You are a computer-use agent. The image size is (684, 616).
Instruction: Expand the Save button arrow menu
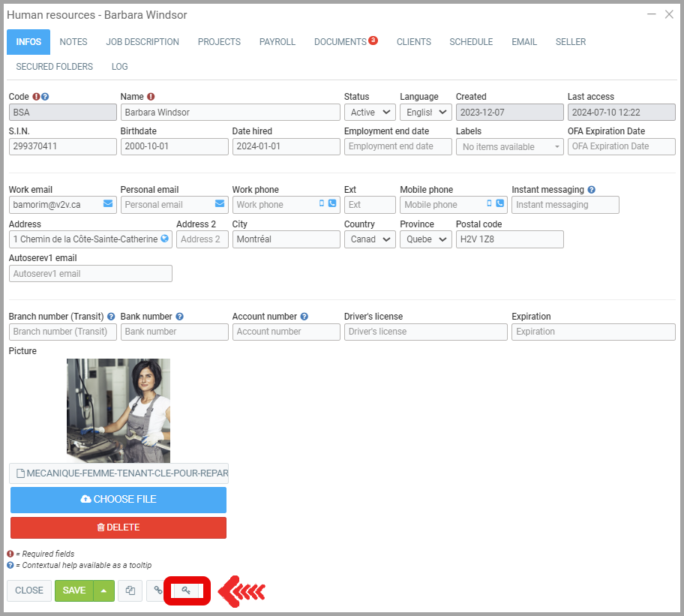coord(103,590)
